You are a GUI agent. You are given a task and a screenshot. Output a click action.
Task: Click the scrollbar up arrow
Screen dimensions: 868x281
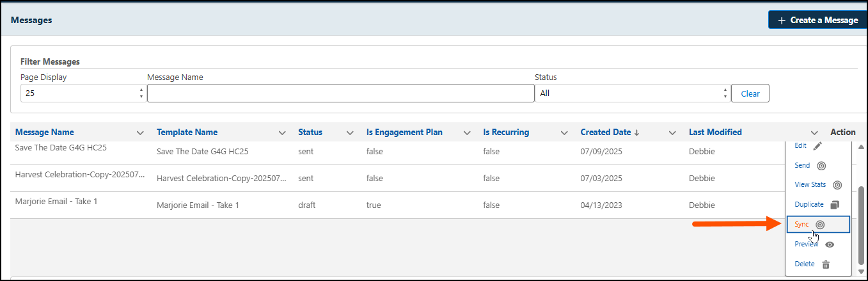pos(862,147)
